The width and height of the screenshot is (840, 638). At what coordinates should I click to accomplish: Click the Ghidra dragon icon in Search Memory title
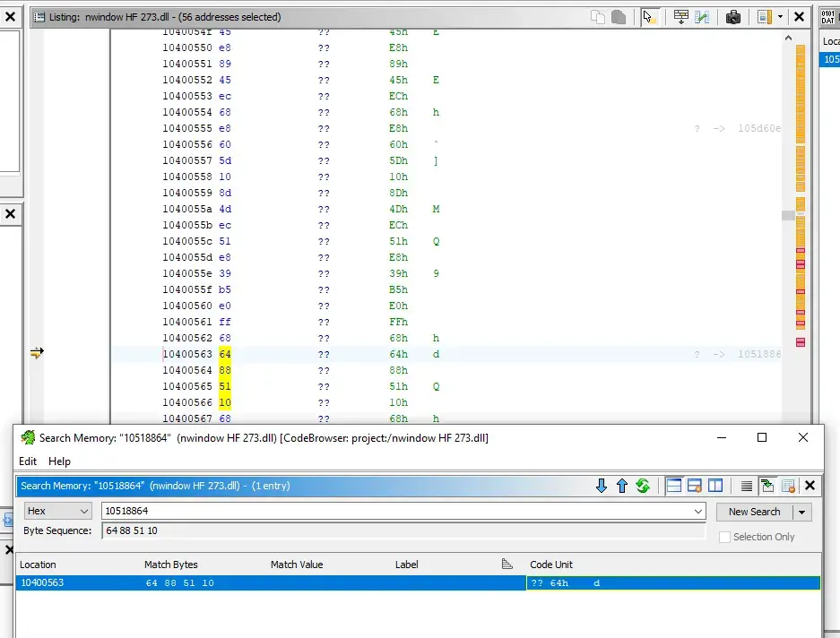(x=28, y=437)
